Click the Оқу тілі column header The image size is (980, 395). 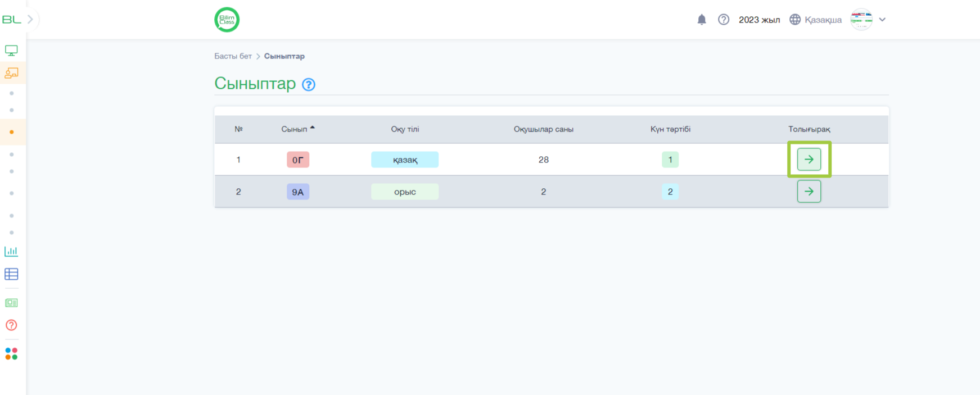point(405,129)
